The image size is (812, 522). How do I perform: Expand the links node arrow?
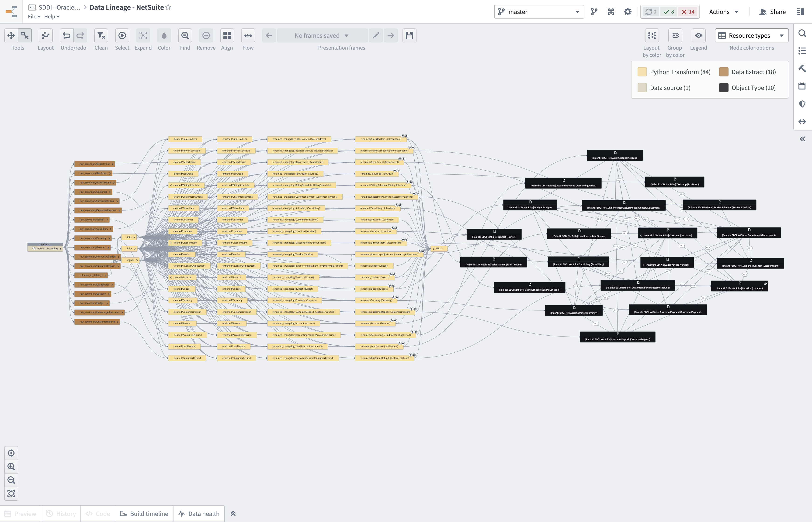click(134, 237)
